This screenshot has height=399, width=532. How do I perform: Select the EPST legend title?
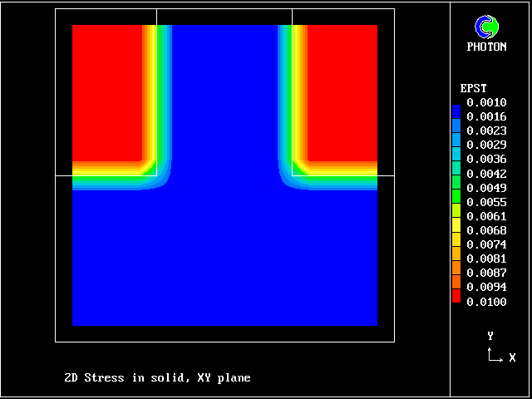tap(473, 88)
